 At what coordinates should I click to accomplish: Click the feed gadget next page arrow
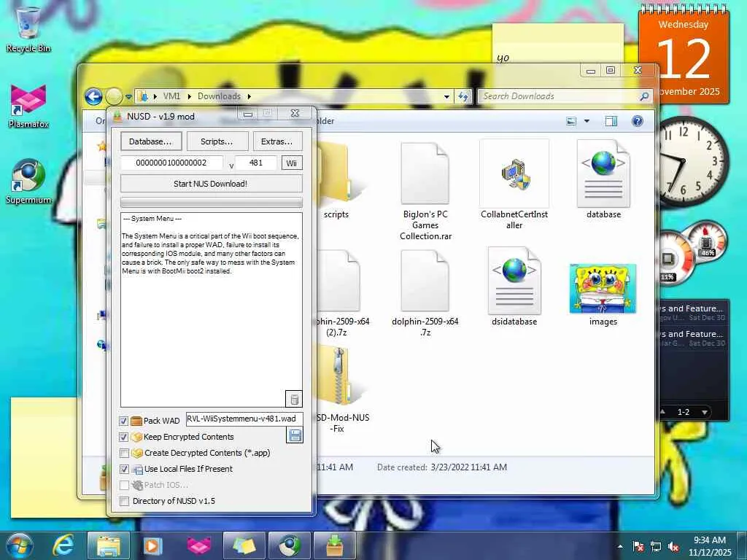click(704, 412)
